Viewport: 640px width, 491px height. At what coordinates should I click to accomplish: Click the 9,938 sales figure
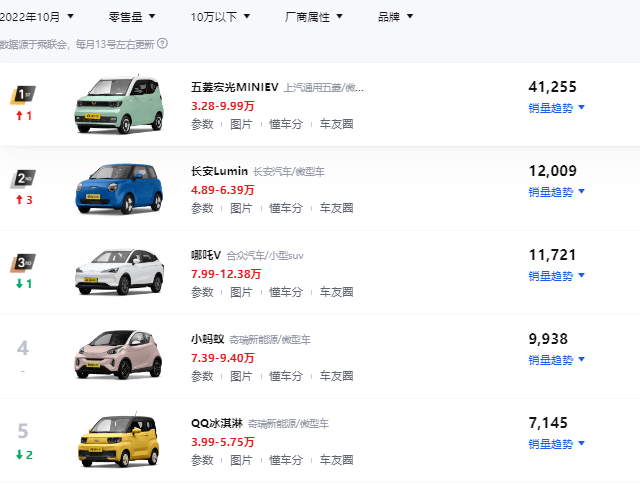tap(548, 339)
